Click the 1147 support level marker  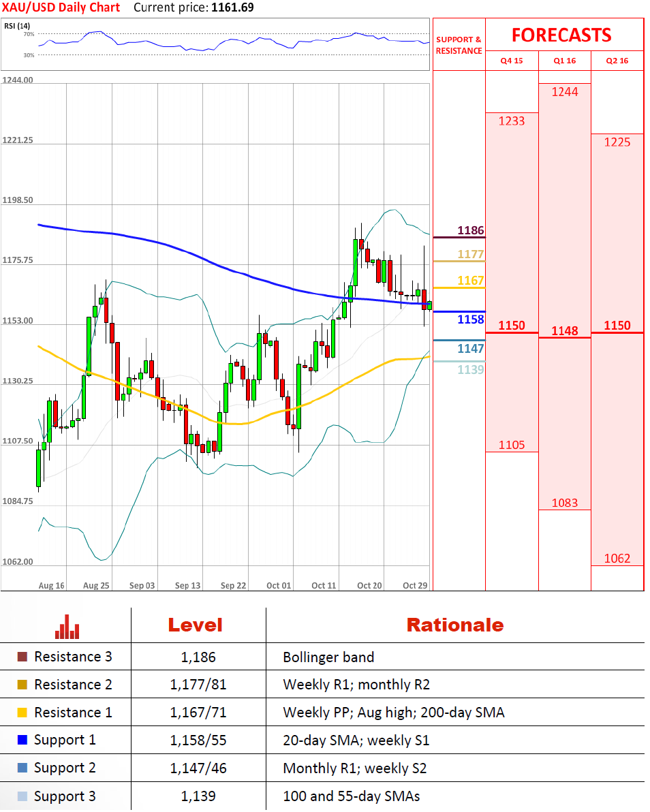click(470, 349)
